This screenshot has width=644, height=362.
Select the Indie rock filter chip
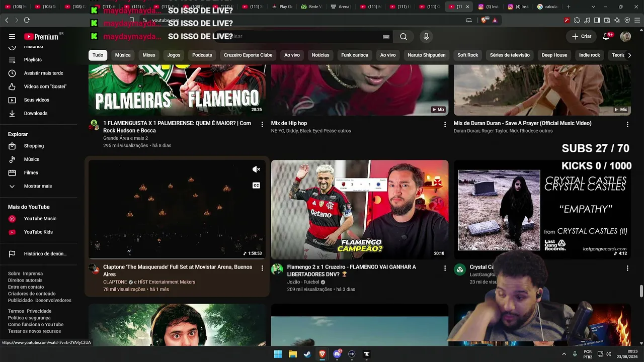tap(590, 55)
